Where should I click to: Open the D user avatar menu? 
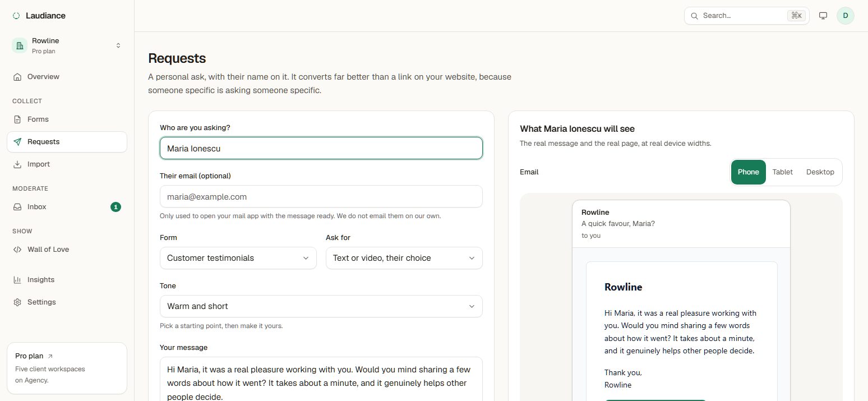[846, 16]
